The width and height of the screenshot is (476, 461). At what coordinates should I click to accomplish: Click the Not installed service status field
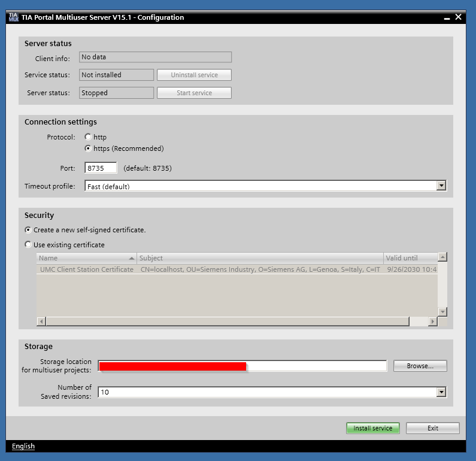(x=116, y=75)
